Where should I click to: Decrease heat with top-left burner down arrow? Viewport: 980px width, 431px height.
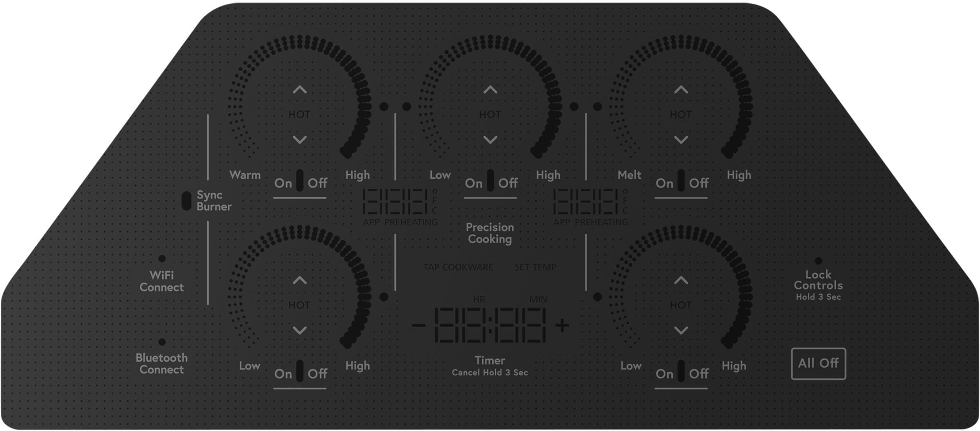(300, 140)
